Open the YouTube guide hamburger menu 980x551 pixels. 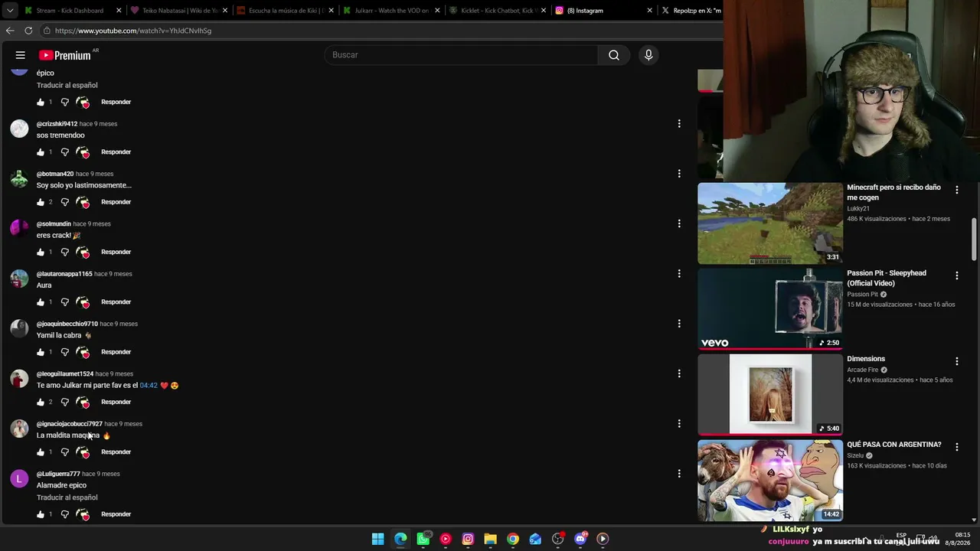[x=21, y=55]
